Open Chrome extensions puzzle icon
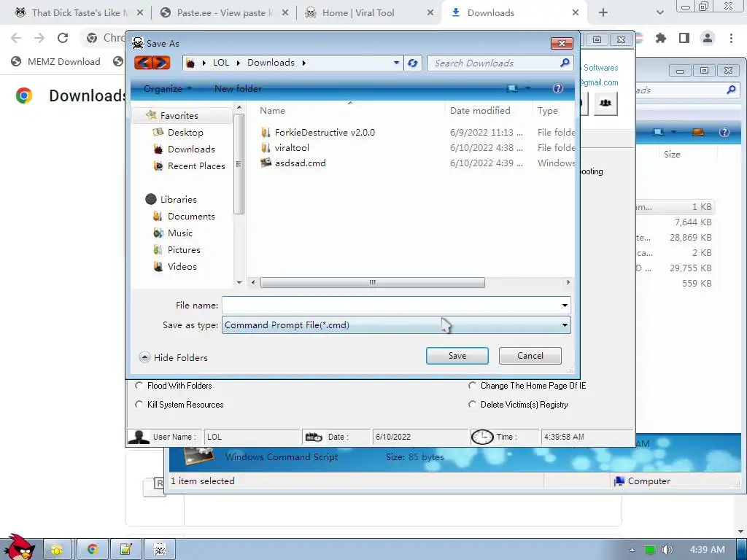Viewport: 747px width, 560px height. 660,38
